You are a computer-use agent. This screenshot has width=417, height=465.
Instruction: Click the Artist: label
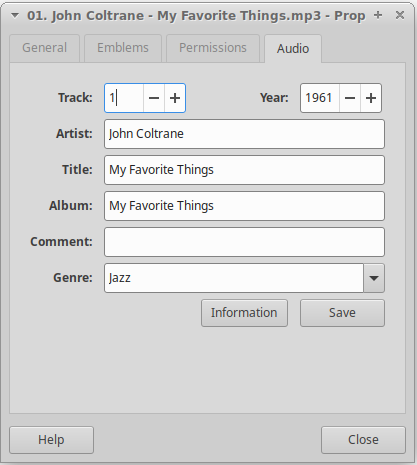click(x=74, y=134)
